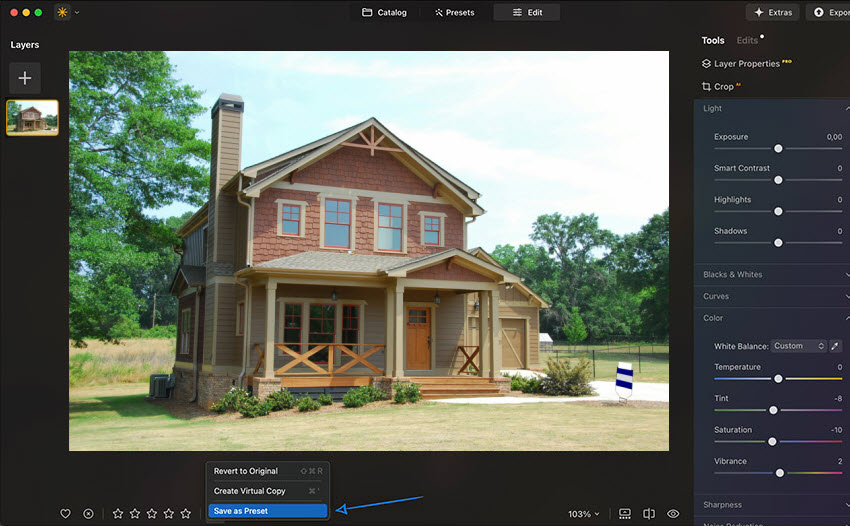Click the Vibrance value 2
The image size is (850, 526).
(840, 461)
